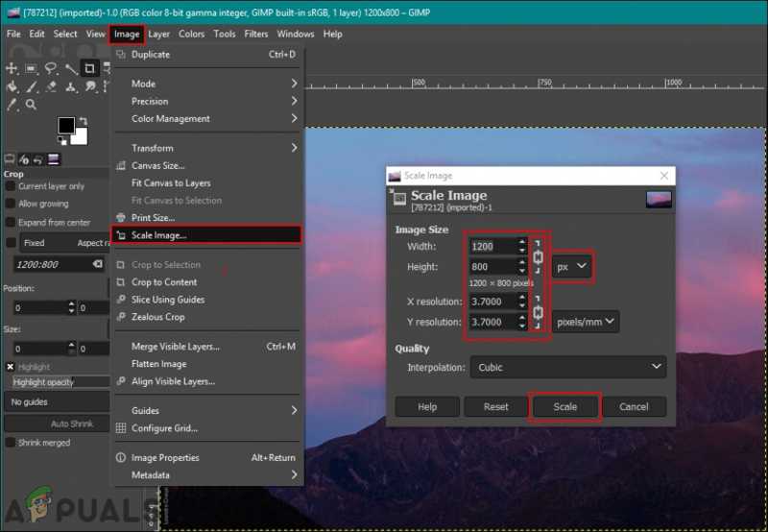The height and width of the screenshot is (532, 768).
Task: Open the pixels/mm resolution unit dropdown
Action: tap(588, 323)
